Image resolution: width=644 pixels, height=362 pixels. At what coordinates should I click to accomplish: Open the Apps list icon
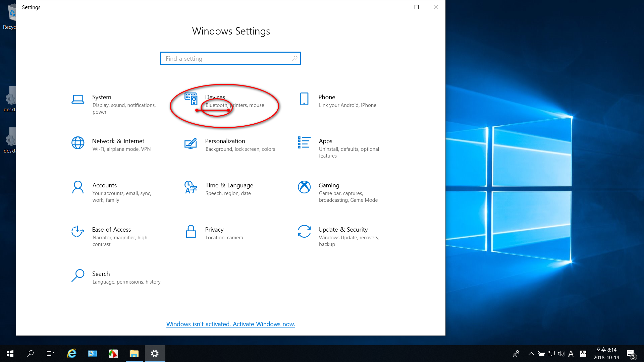(304, 142)
